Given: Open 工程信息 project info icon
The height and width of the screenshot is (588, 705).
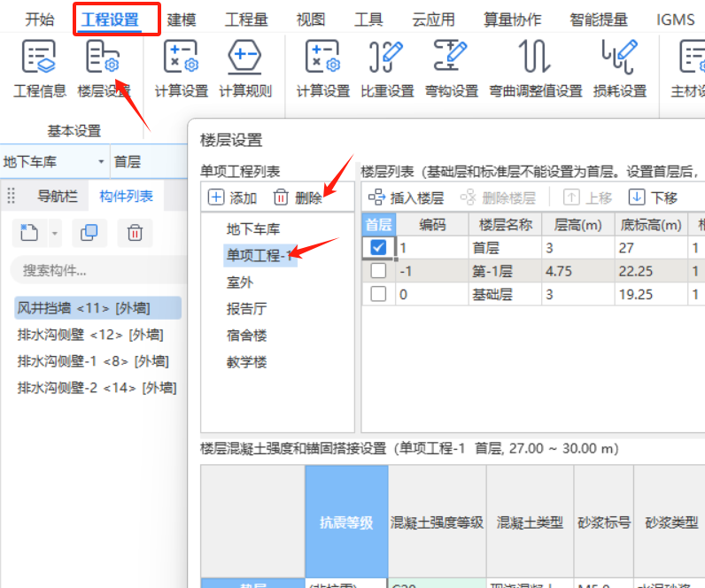Looking at the screenshot, I should [x=40, y=57].
